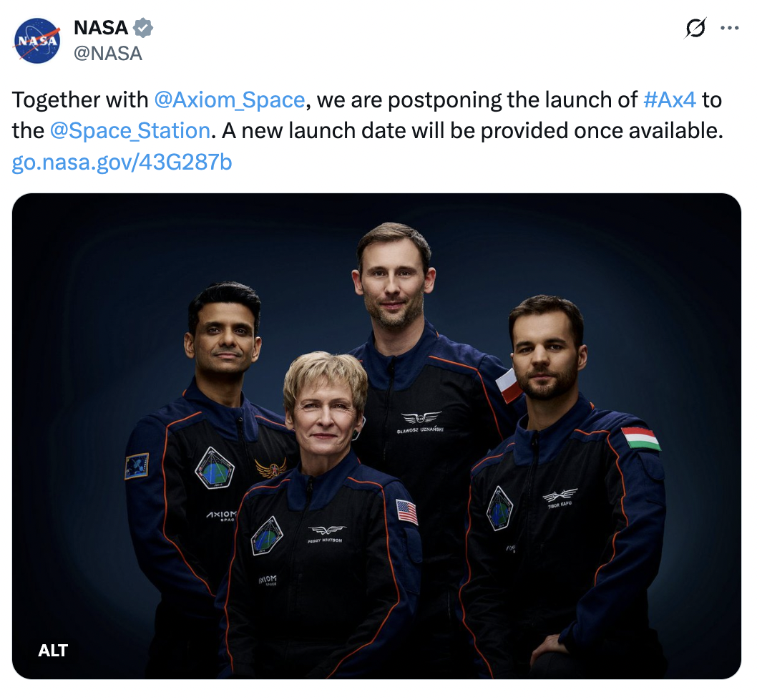The image size is (757, 700).
Task: Click the blue verified badge beside NASA
Action: click(x=143, y=29)
